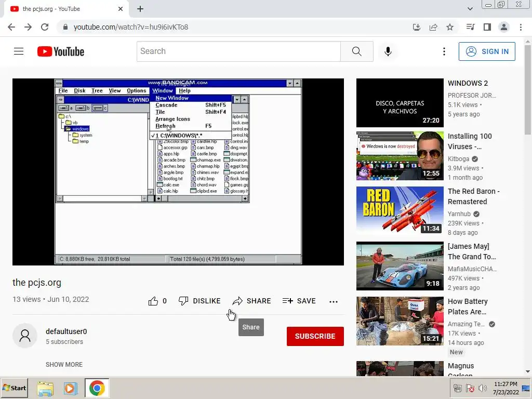Open the Kitboga channel name
Screen dimensions: 532x399
click(x=458, y=159)
